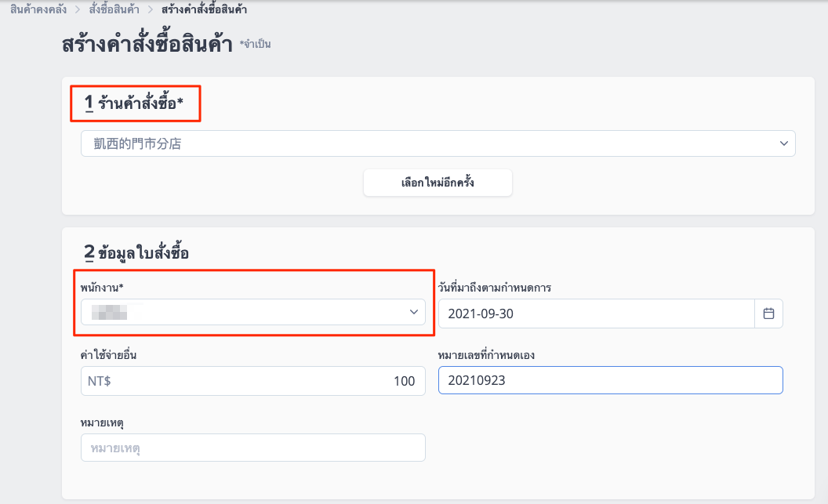The image size is (828, 504).
Task: Go to สั่งซื้อสินค้า breadcrumb link
Action: (114, 9)
